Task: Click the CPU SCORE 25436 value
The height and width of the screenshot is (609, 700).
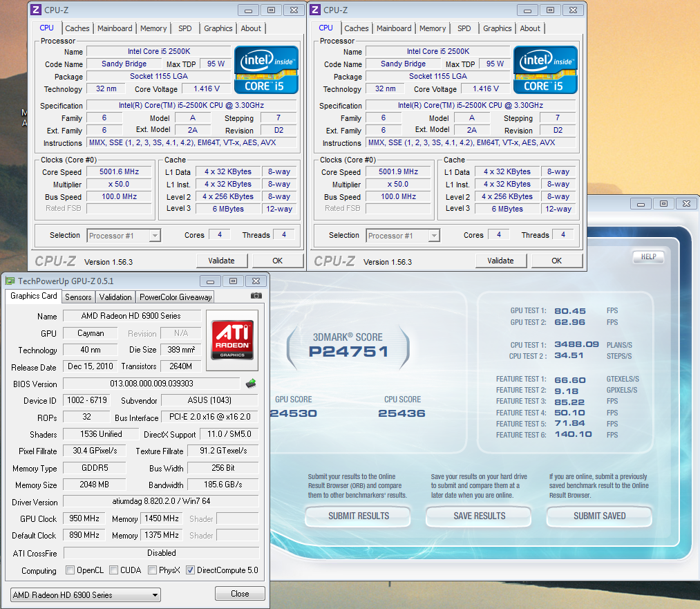Action: (x=401, y=413)
